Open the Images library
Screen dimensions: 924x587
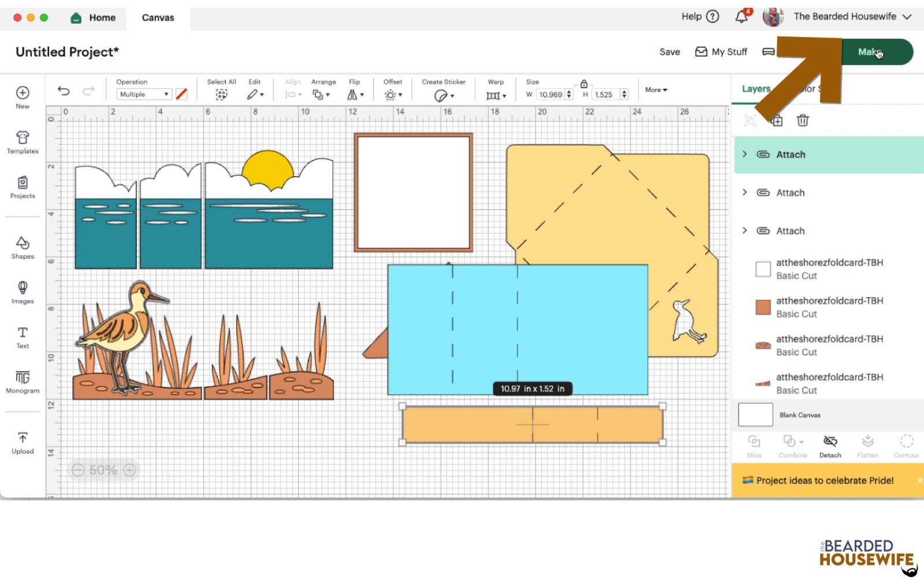(23, 292)
